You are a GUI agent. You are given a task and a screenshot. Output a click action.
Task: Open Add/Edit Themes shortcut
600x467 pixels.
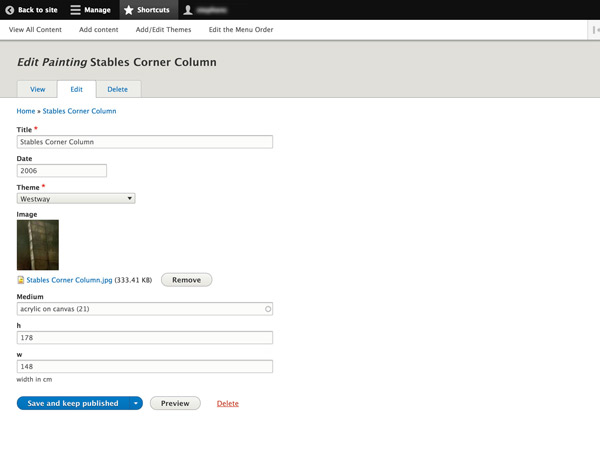[x=163, y=30]
